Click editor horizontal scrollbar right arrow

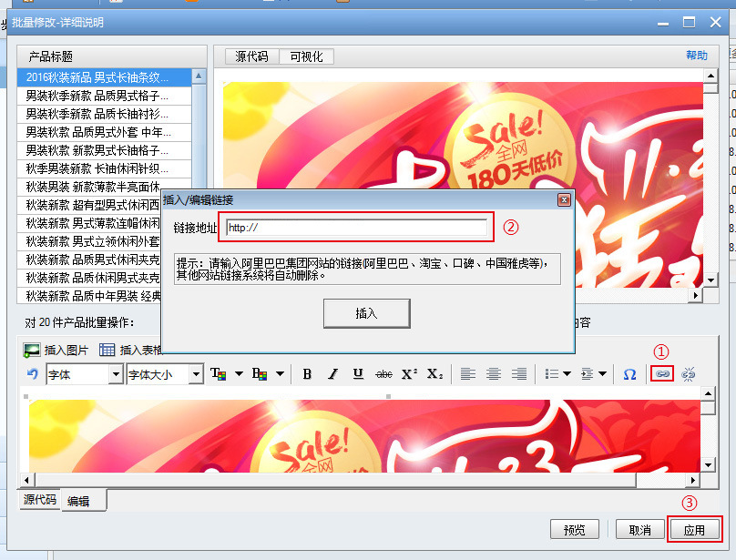tap(693, 480)
